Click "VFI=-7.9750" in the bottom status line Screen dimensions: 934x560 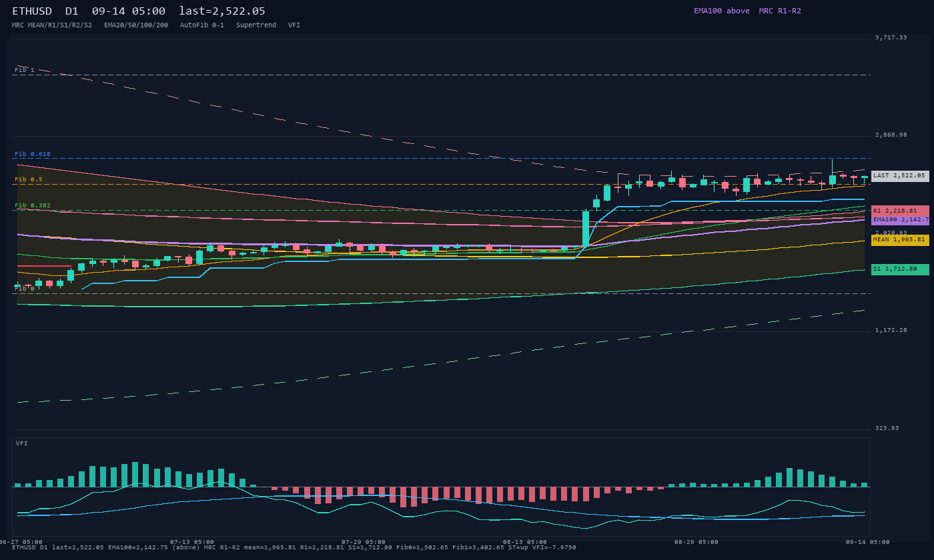[x=554, y=547]
